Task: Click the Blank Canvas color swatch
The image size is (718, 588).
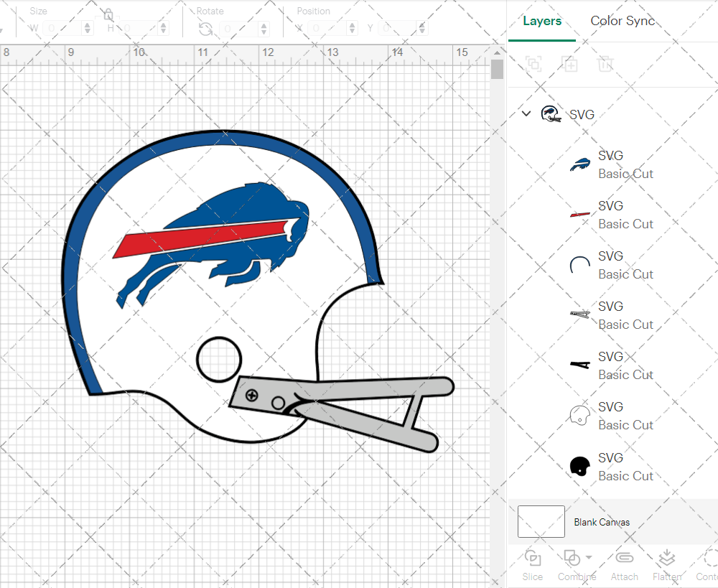Action: [x=541, y=522]
